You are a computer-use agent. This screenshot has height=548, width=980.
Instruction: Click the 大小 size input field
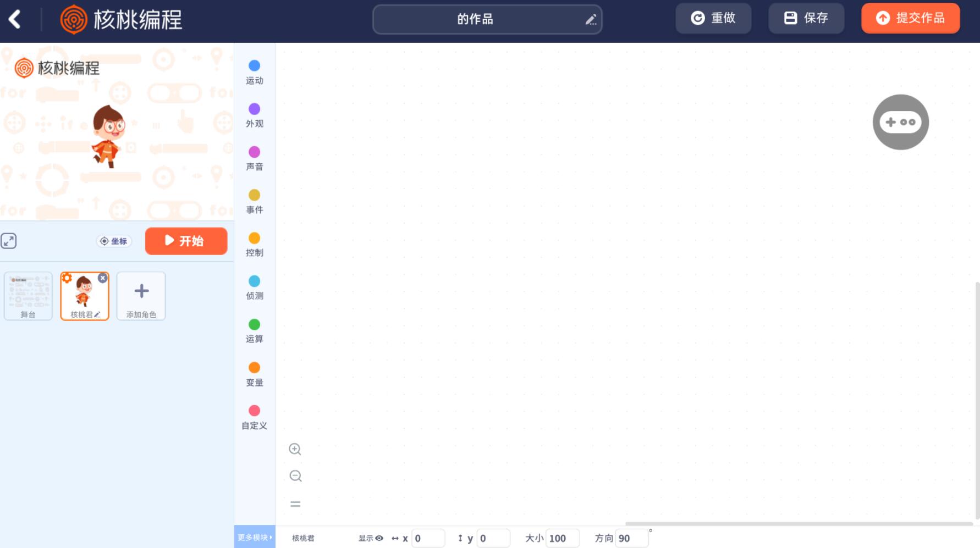562,538
